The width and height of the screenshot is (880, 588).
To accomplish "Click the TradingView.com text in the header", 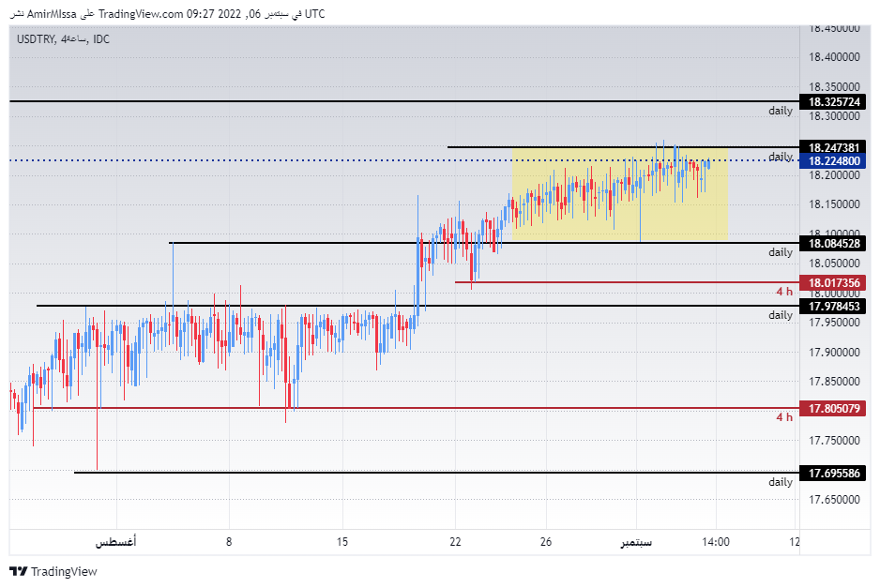I will pos(141,14).
